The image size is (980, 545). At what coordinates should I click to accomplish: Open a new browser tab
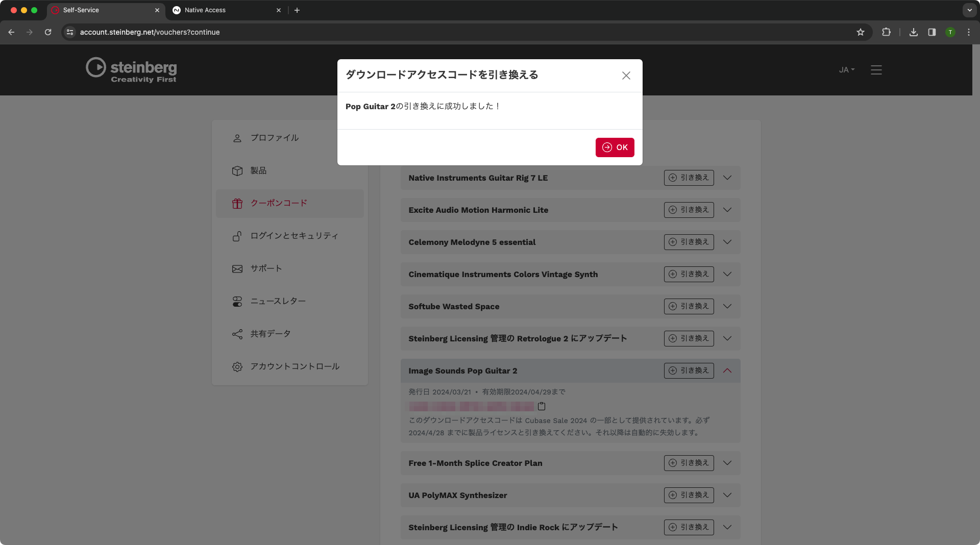[297, 10]
